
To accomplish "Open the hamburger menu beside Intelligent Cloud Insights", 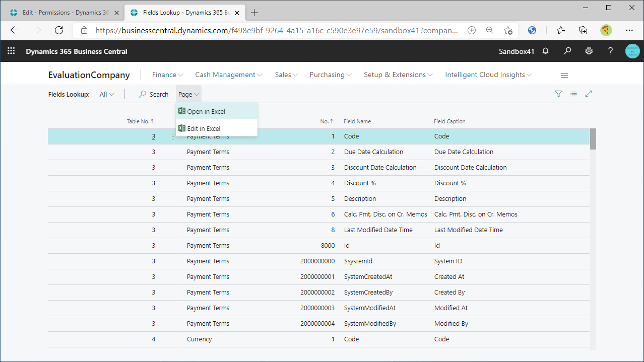I will 564,75.
